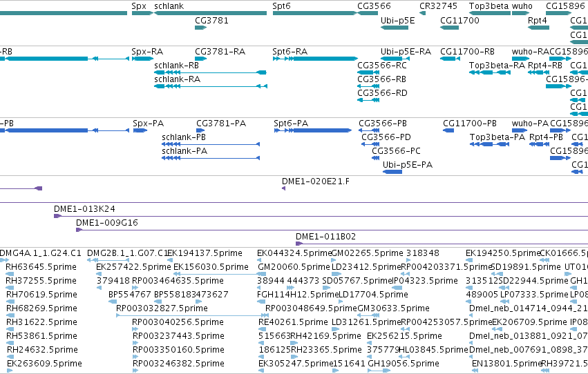Select the CG3566-RB transcript
This screenshot has width=588, height=374.
tap(368, 86)
